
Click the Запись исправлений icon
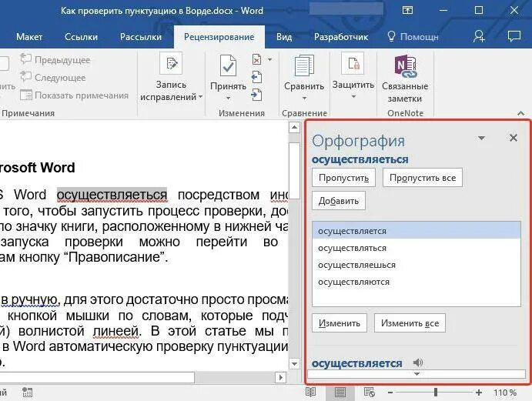point(171,63)
